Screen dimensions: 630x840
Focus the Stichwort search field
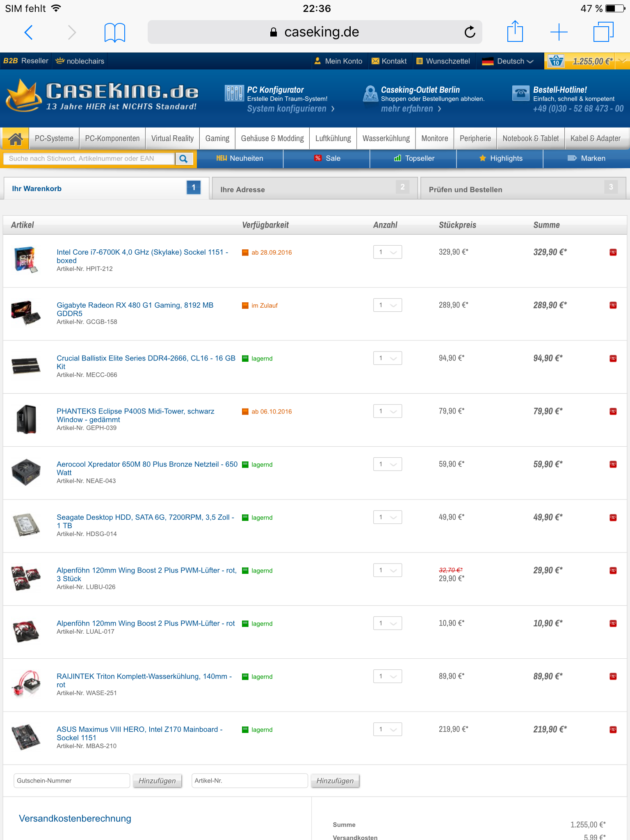click(89, 159)
